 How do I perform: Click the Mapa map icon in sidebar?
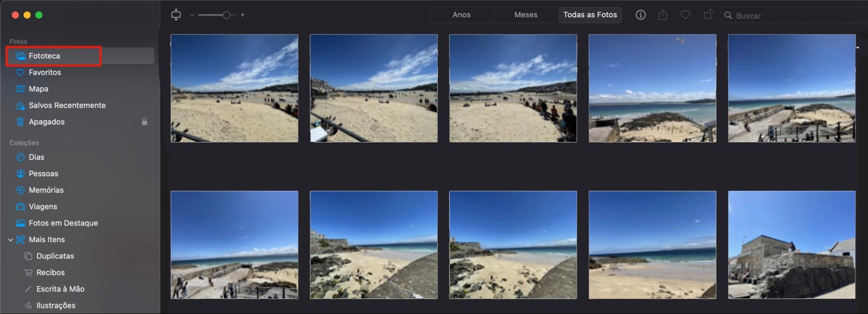(20, 89)
